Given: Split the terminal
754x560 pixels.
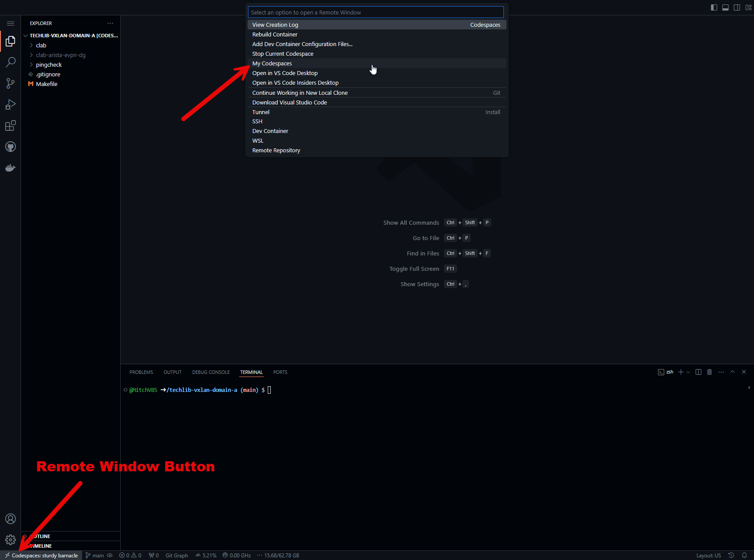Looking at the screenshot, I should (x=698, y=372).
